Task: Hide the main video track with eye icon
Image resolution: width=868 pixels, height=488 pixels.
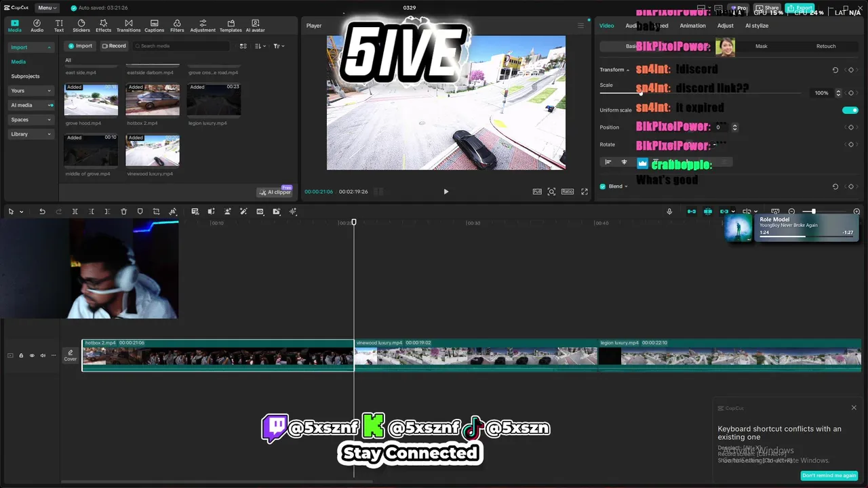Action: [32, 355]
